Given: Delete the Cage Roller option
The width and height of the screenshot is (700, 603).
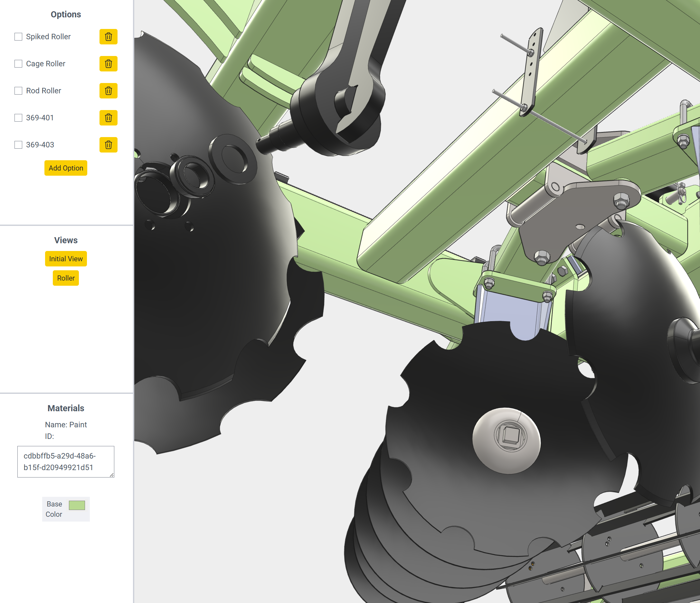Looking at the screenshot, I should pyautogui.click(x=108, y=63).
